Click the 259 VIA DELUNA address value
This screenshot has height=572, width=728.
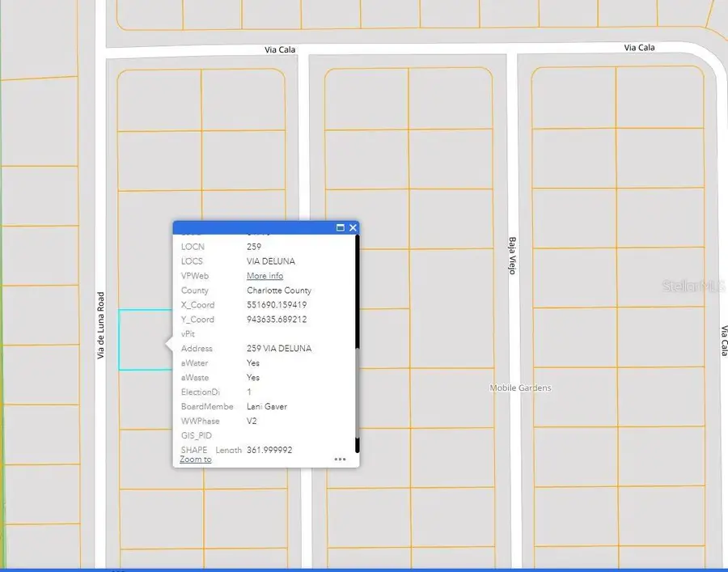pyautogui.click(x=278, y=348)
